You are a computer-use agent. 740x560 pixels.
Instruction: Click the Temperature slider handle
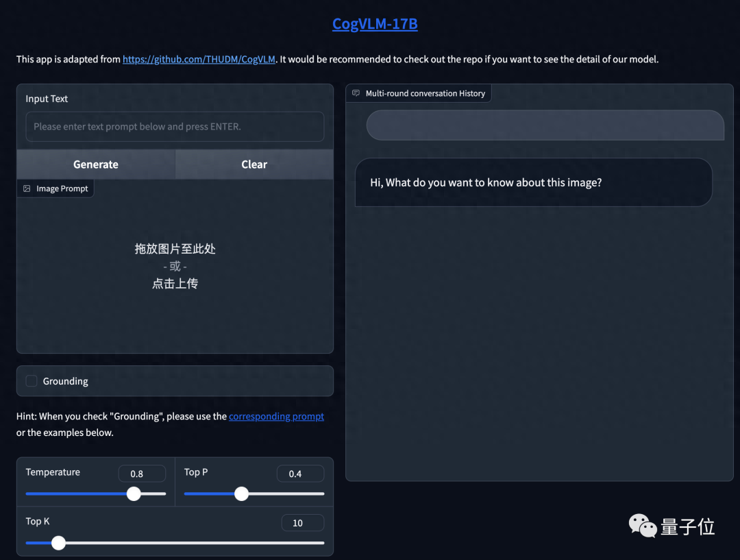pyautogui.click(x=134, y=494)
